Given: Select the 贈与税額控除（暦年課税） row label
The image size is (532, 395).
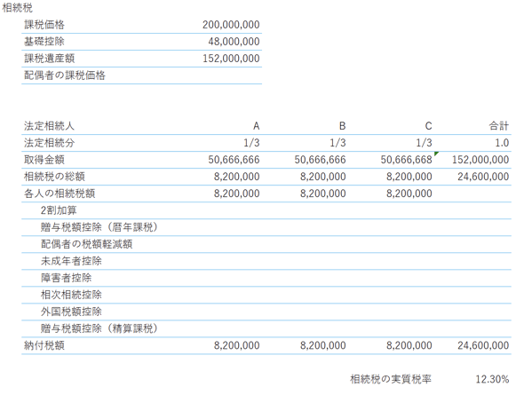Looking at the screenshot, I should (x=99, y=227).
